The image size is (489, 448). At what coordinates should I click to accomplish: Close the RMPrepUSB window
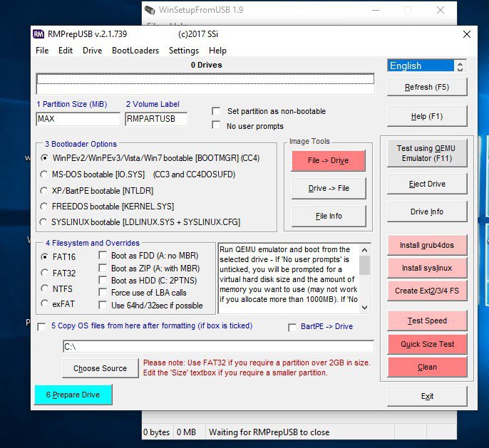(466, 34)
